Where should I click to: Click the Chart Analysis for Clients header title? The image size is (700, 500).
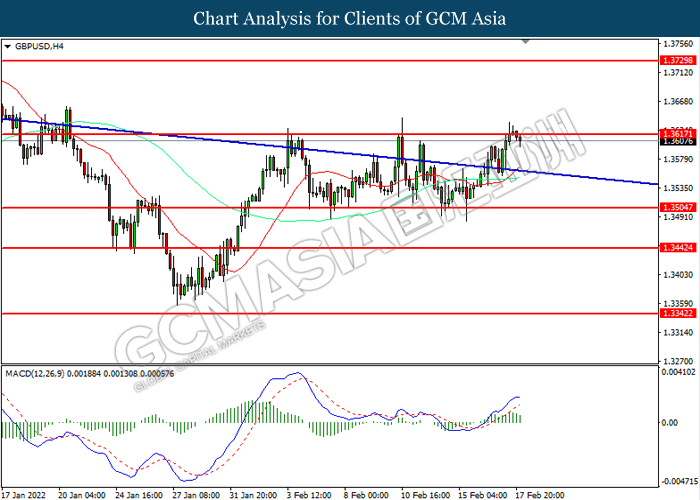pos(350,19)
